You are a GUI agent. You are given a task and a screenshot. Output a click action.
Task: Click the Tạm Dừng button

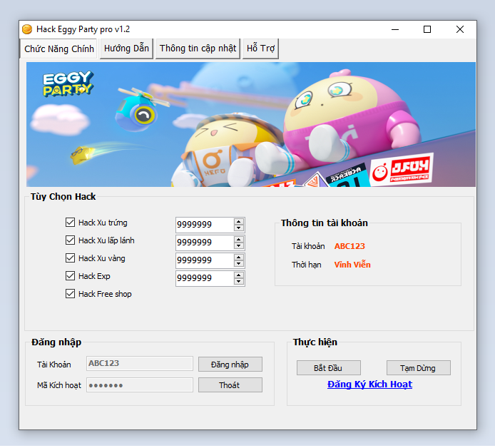(418, 368)
